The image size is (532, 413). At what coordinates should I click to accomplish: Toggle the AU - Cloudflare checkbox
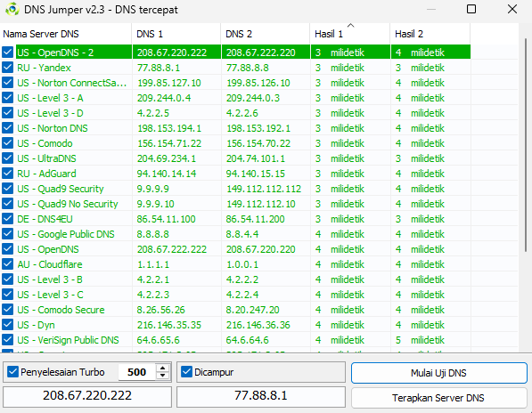7,264
